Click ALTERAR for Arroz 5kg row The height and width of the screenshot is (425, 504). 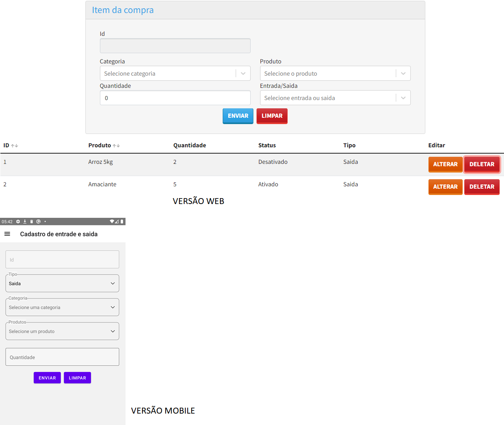tap(445, 164)
